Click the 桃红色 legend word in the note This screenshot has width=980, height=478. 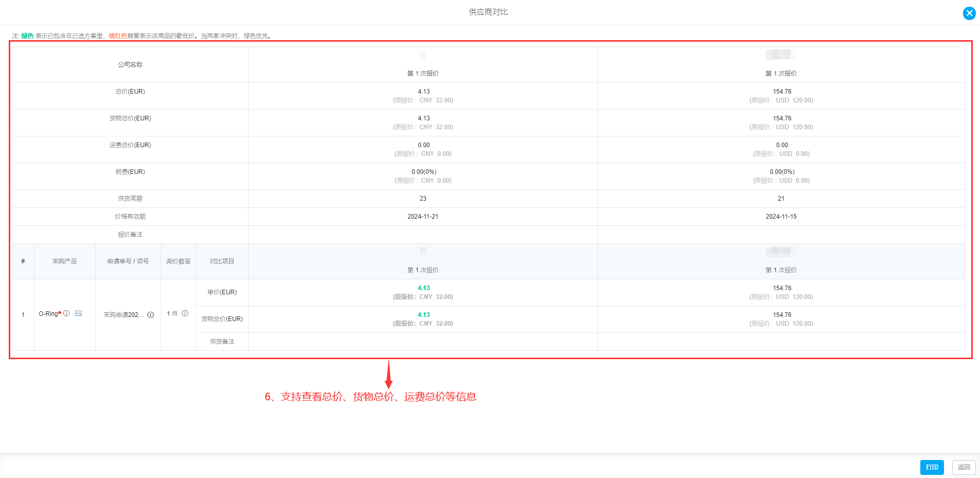click(117, 36)
